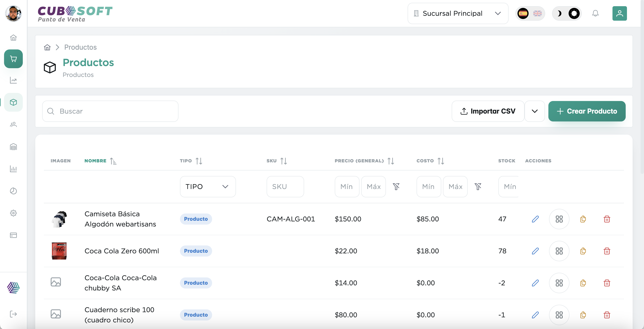
Task: Focus the Precio Mín filter field
Action: pos(347,187)
